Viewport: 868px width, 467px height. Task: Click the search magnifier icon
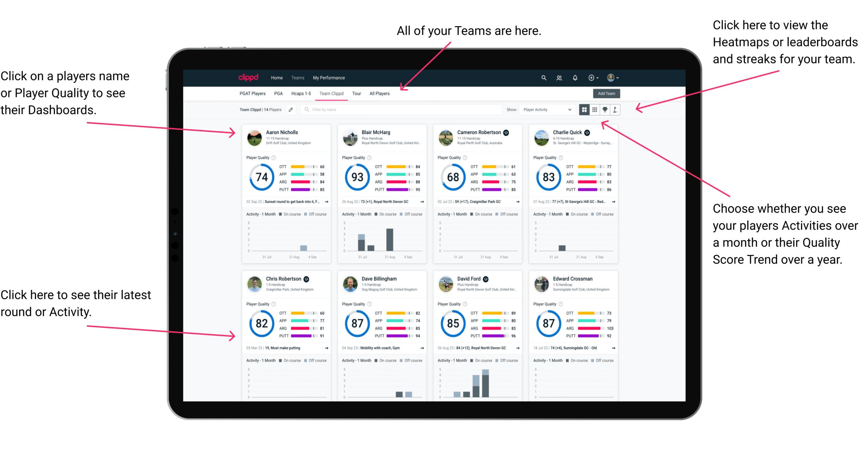point(542,77)
